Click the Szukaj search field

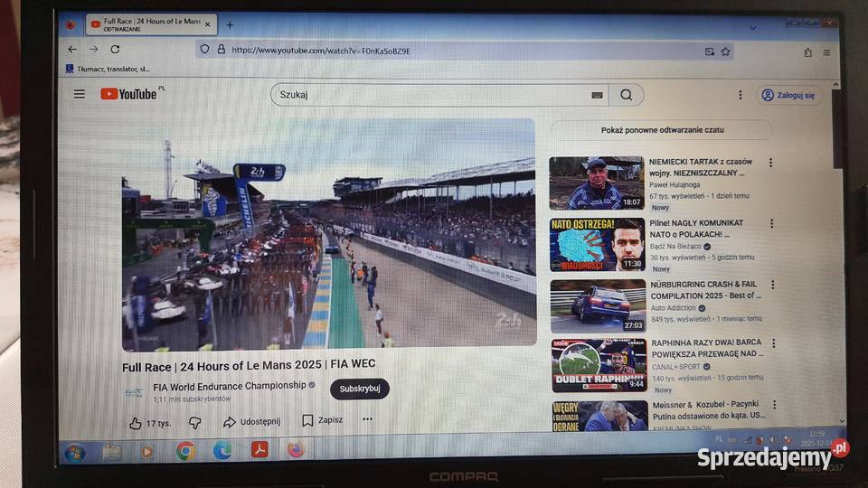click(x=429, y=95)
